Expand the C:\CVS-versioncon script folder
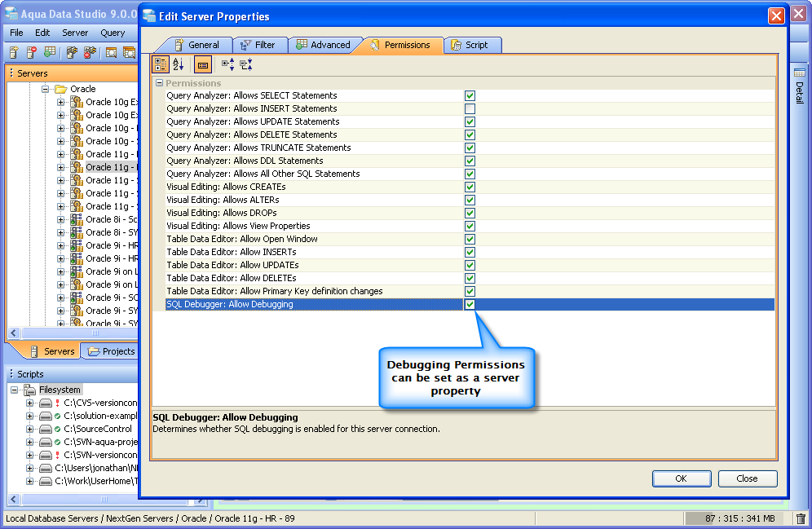The width and height of the screenshot is (812, 529). pyautogui.click(x=30, y=403)
